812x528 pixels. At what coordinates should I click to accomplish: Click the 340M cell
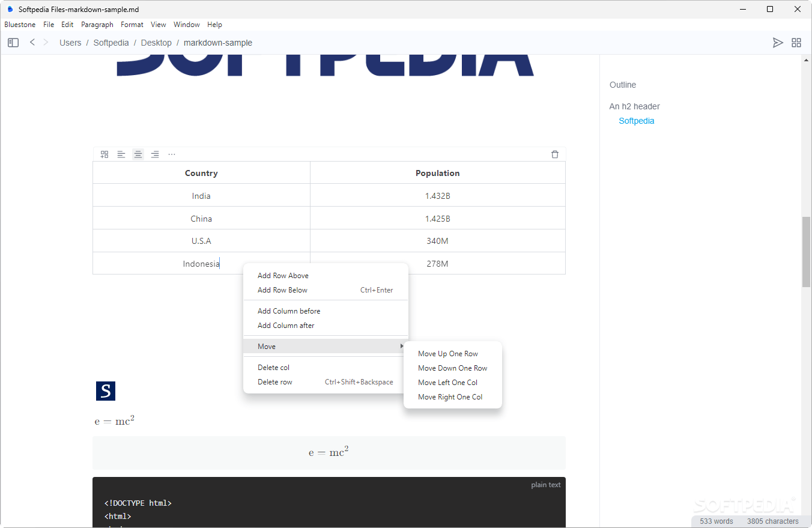tap(438, 241)
